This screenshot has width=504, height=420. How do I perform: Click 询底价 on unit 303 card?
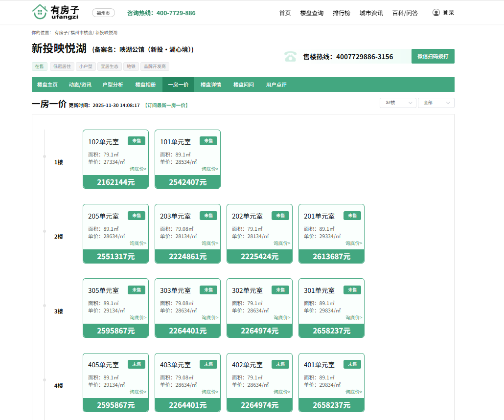[209, 317]
